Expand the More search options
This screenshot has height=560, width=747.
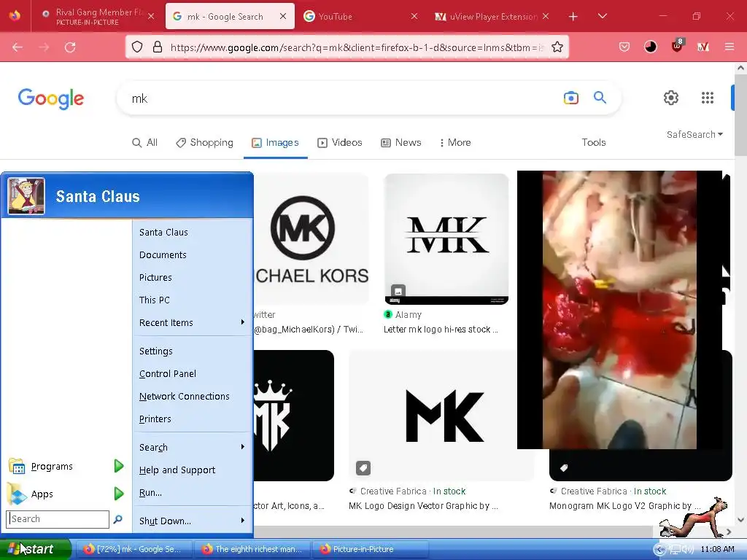click(455, 142)
